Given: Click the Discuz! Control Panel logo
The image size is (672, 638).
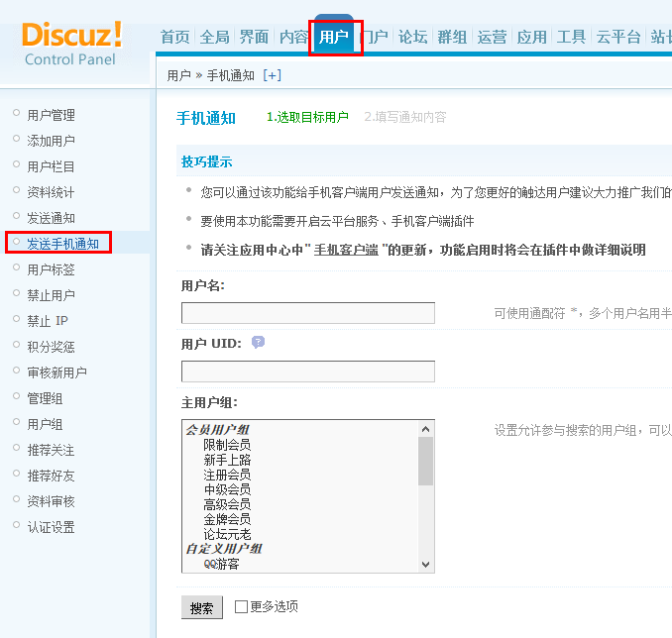Looking at the screenshot, I should coord(72,45).
